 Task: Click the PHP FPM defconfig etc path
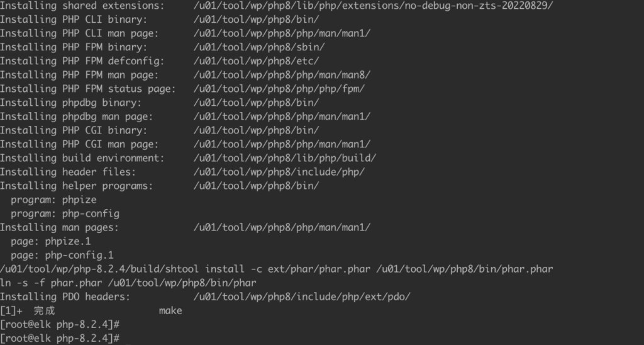[x=257, y=61]
